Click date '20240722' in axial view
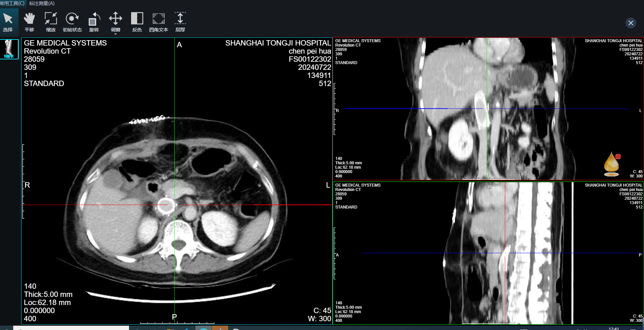The width and height of the screenshot is (644, 330). [x=314, y=67]
